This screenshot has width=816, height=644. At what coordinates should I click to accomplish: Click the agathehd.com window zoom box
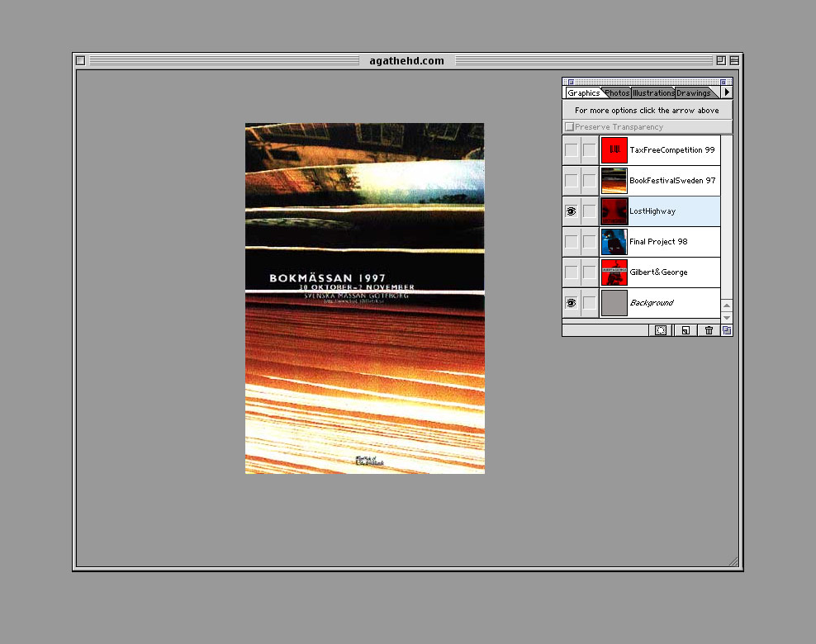coord(721,60)
